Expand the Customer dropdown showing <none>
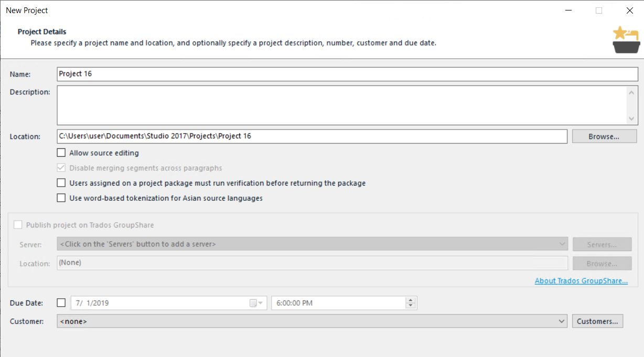This screenshot has height=357, width=644. [x=312, y=321]
